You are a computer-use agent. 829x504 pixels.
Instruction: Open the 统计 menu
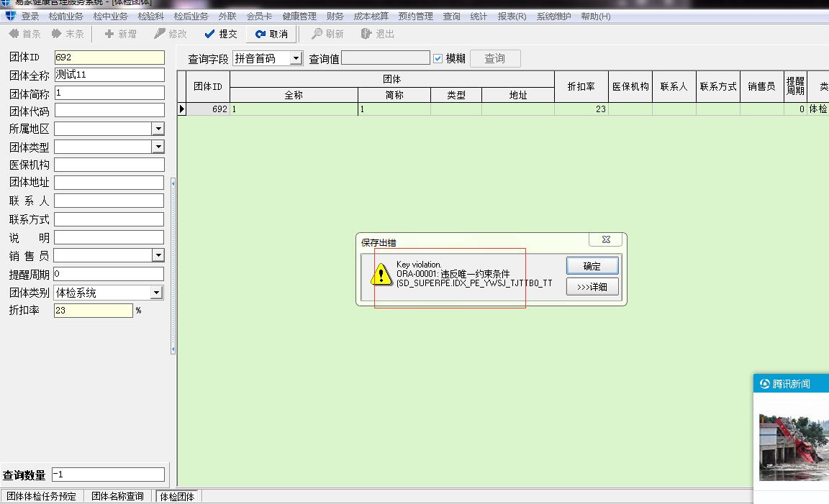click(479, 17)
